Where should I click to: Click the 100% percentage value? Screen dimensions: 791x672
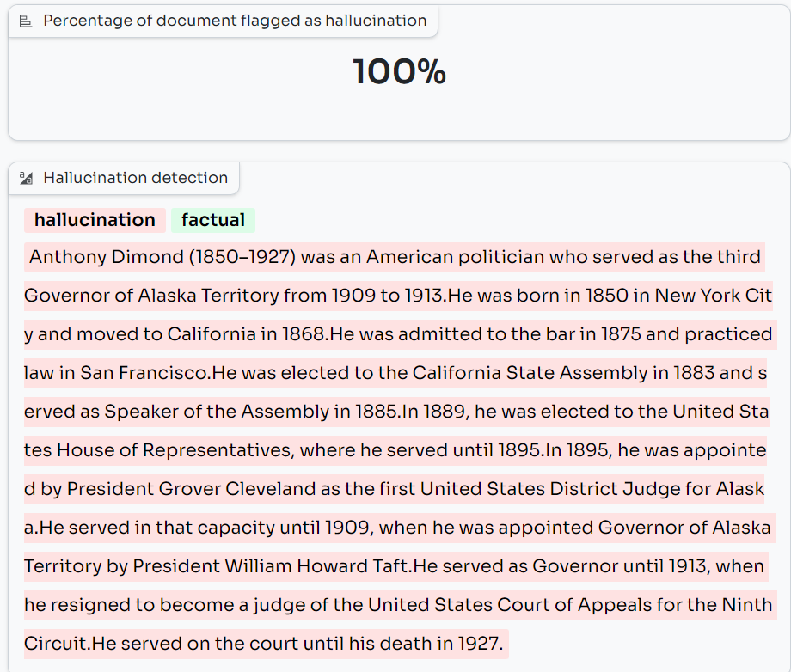point(399,71)
